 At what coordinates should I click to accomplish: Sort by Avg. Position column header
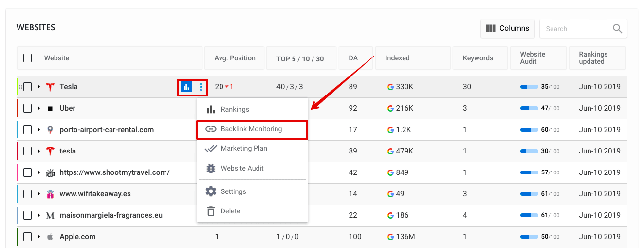235,58
